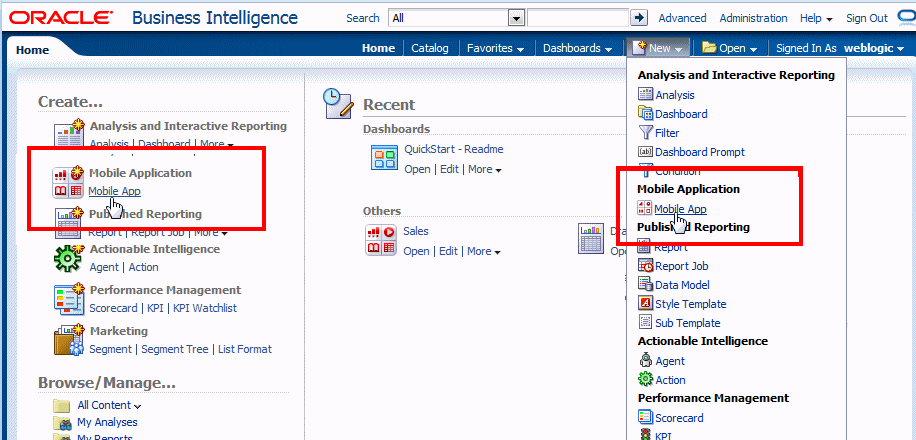Expand the Help menu
Image resolution: width=916 pixels, height=440 pixels.
816,18
